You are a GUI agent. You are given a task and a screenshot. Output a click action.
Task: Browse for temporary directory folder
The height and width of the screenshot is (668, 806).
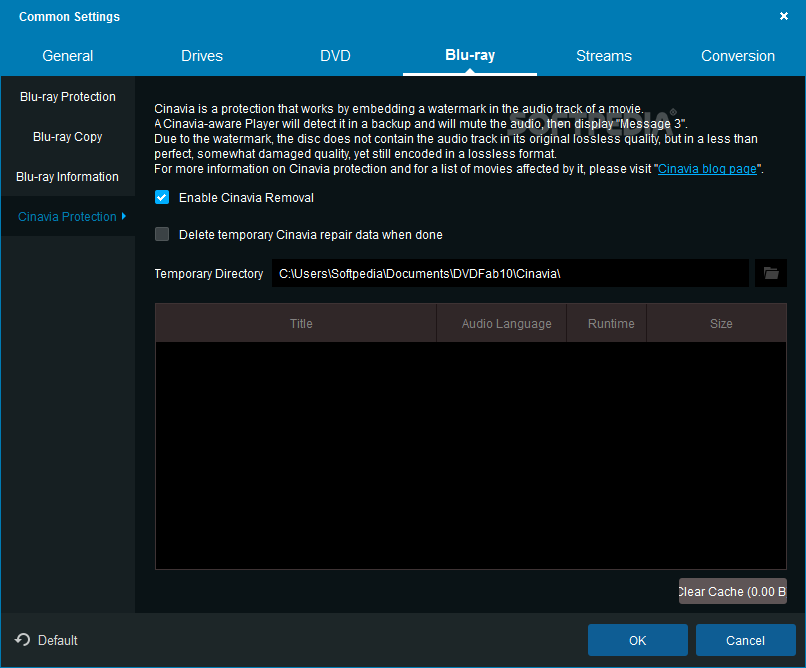[x=771, y=273]
